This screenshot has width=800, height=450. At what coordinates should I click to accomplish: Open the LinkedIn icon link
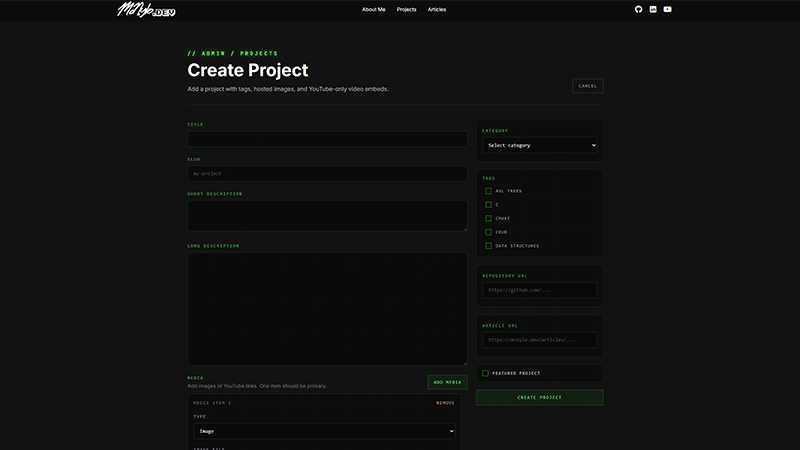coord(653,9)
